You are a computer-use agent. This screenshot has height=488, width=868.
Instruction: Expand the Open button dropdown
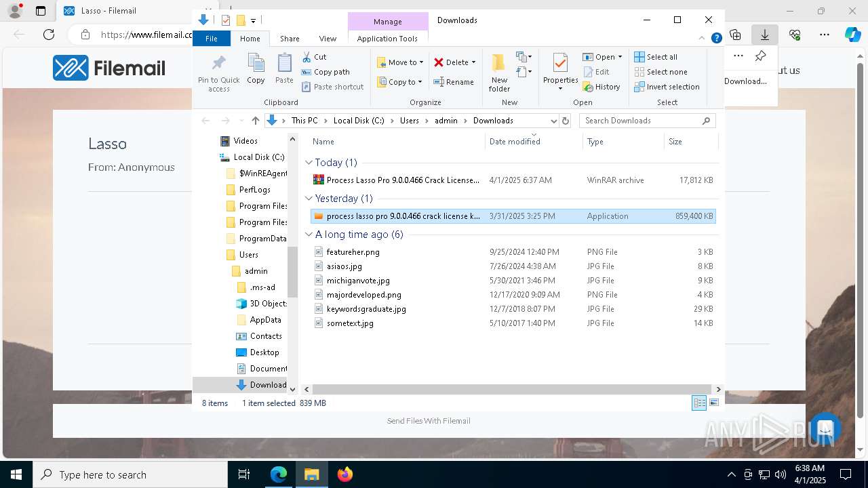[x=620, y=57]
